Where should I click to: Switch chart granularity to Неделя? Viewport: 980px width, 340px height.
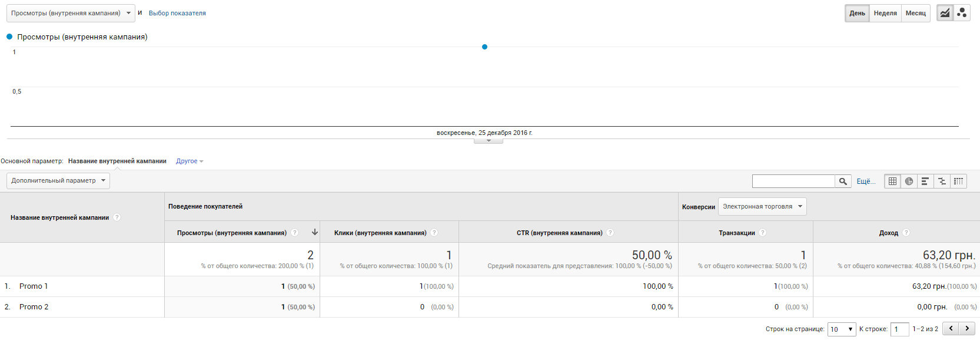click(885, 13)
